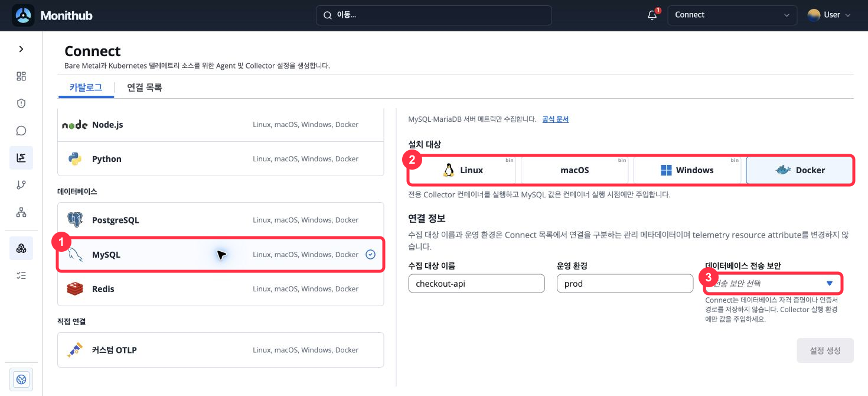Click the MySQL selected checkmark icon
Screen dimensions: 868x396
point(370,255)
